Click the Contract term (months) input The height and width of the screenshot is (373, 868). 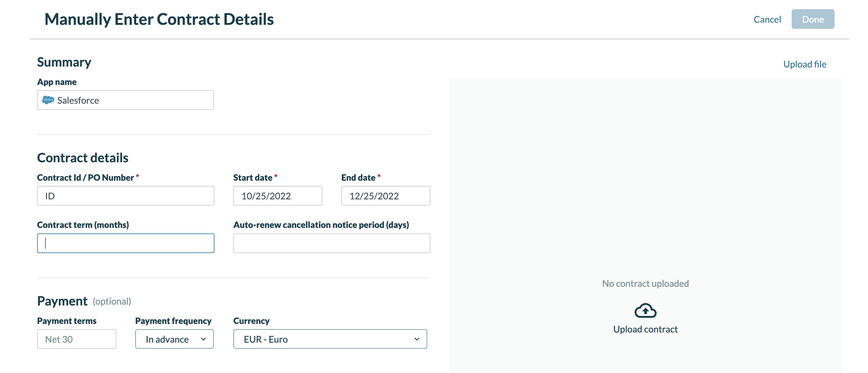(125, 243)
